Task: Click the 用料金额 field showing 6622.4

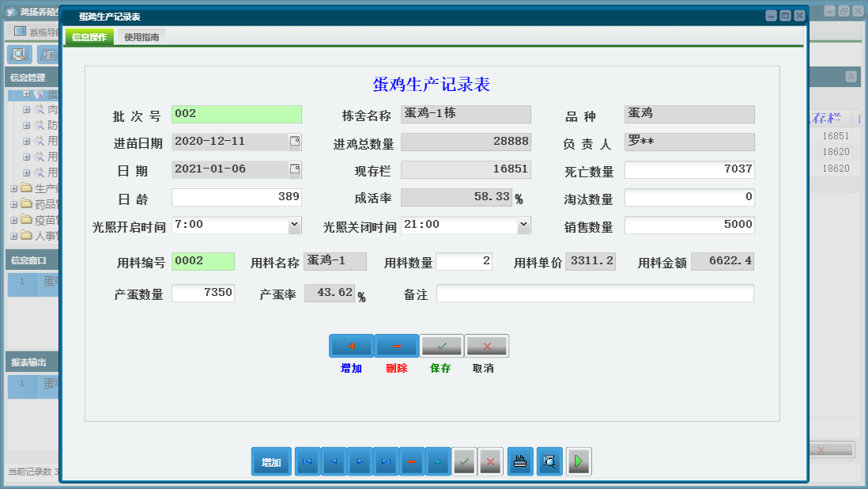Action: point(723,261)
